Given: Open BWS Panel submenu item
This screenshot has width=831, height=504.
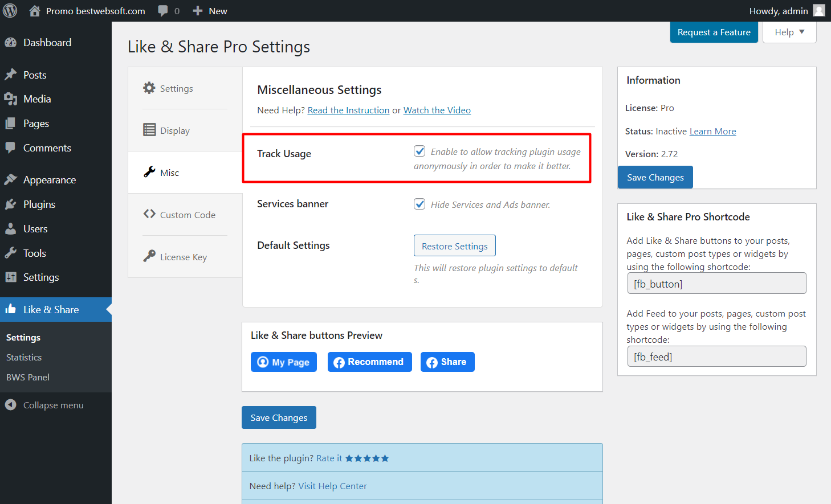Looking at the screenshot, I should pyautogui.click(x=28, y=378).
